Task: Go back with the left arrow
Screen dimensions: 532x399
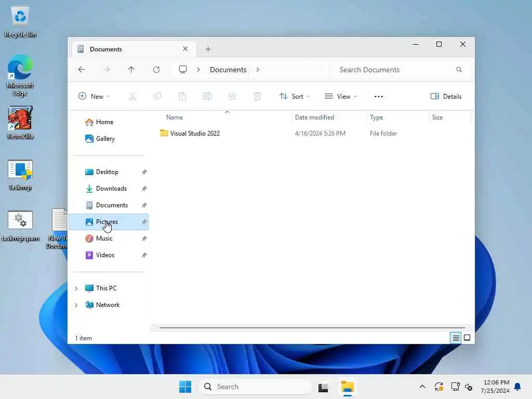Action: 82,70
